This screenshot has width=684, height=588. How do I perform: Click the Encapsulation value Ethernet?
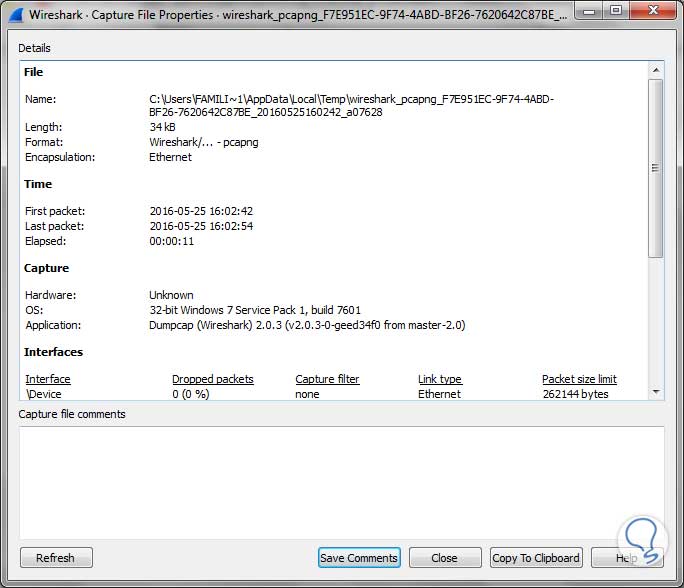tap(170, 157)
